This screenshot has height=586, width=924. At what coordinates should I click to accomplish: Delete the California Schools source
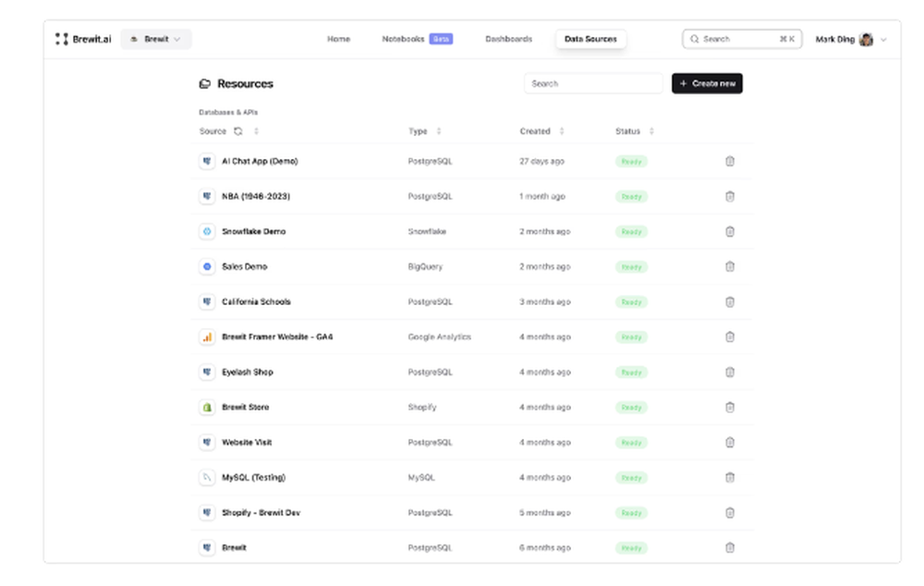click(730, 302)
